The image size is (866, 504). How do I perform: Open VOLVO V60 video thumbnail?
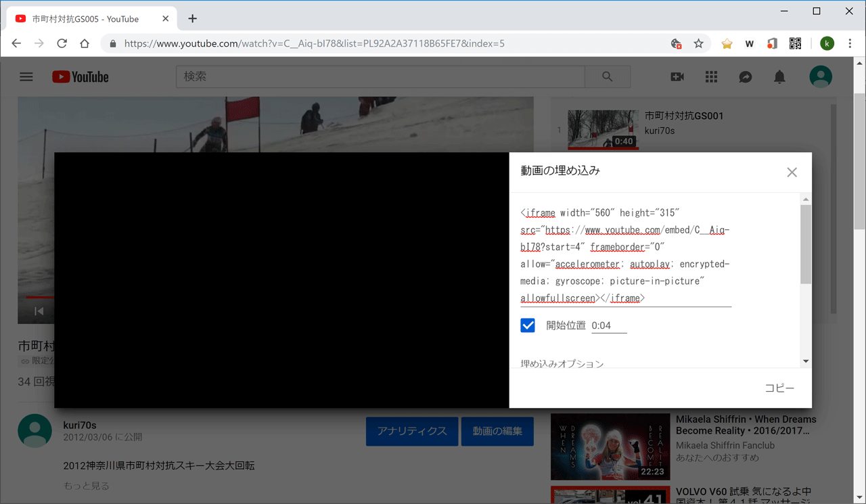pos(610,495)
